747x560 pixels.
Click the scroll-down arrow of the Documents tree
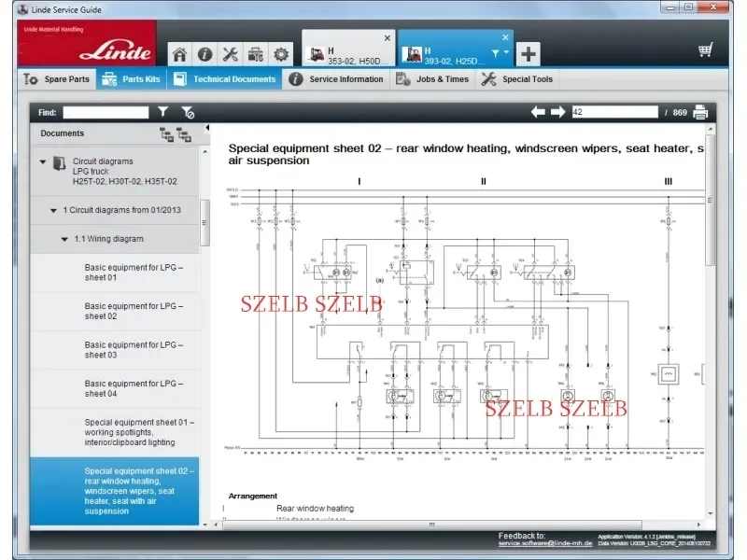tap(204, 525)
